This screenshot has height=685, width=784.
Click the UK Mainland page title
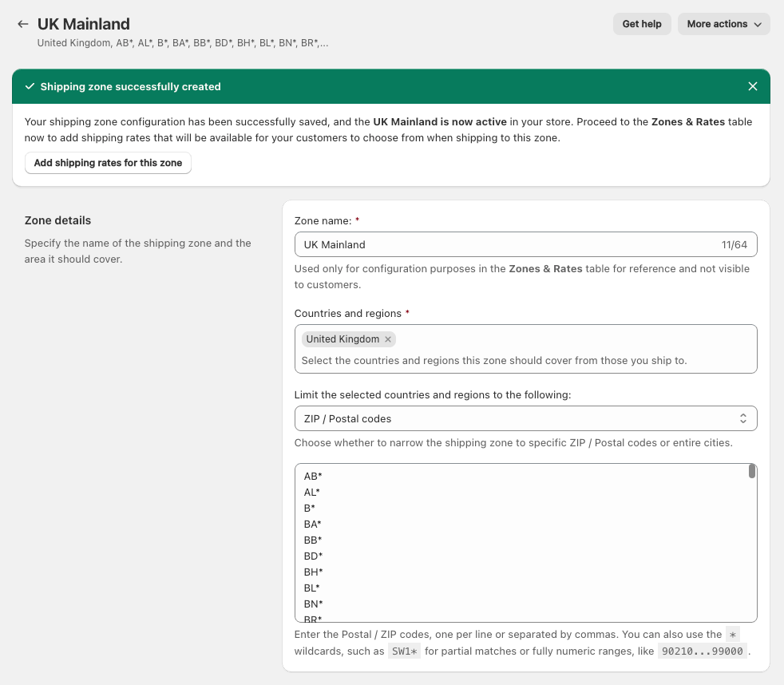84,24
